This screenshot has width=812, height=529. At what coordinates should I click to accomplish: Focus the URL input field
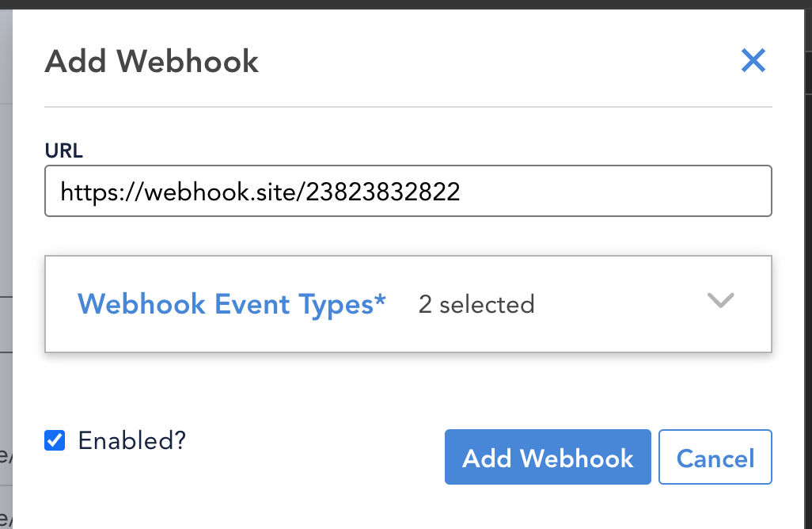[408, 191]
